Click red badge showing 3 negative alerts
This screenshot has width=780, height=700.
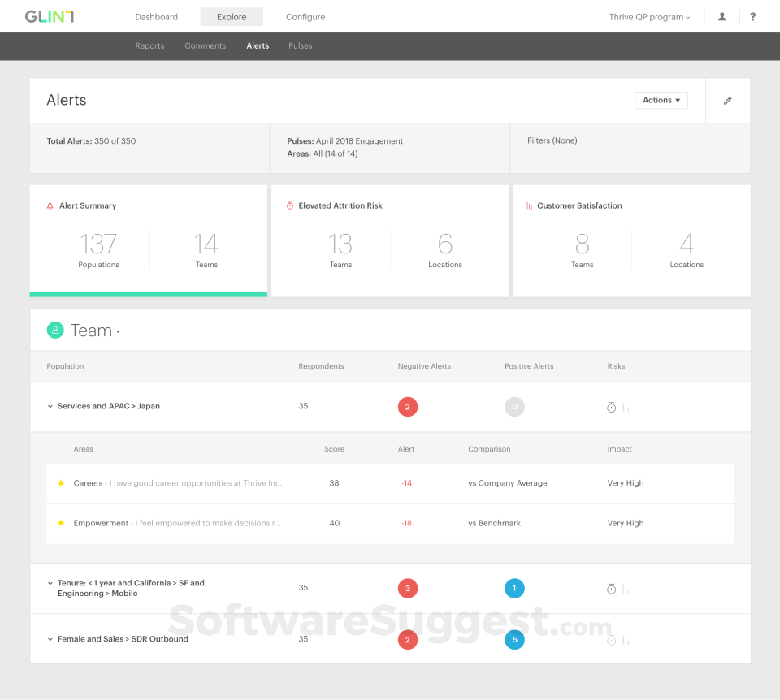(x=408, y=589)
